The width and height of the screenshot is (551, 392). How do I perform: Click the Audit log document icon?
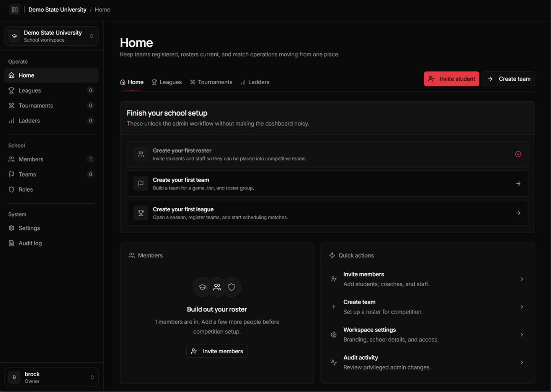(x=11, y=243)
